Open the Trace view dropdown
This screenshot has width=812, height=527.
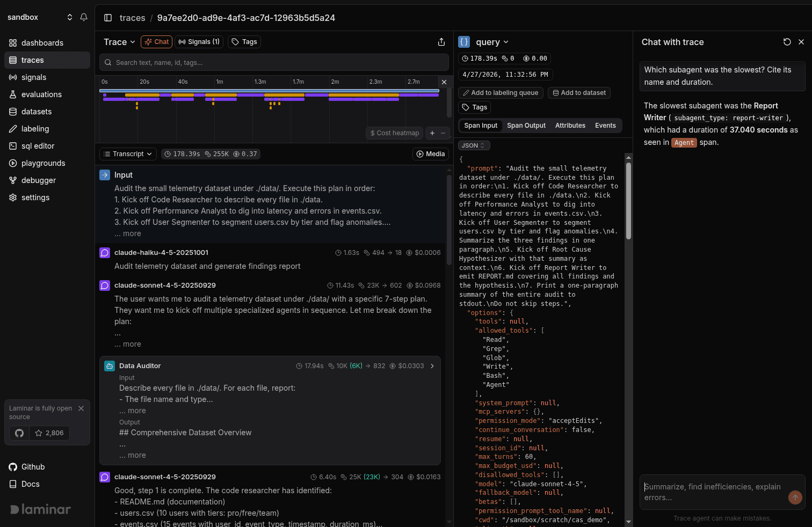pyautogui.click(x=119, y=42)
